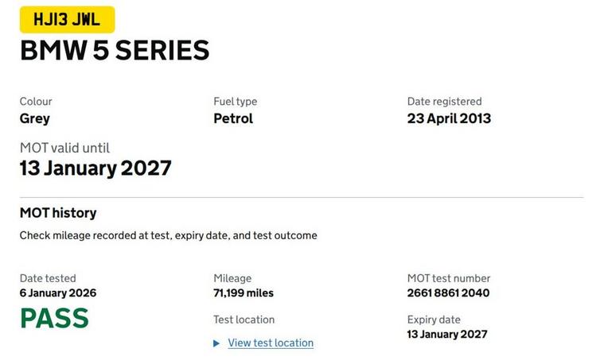
Task: Click the Expiry date label
Action: [434, 319]
